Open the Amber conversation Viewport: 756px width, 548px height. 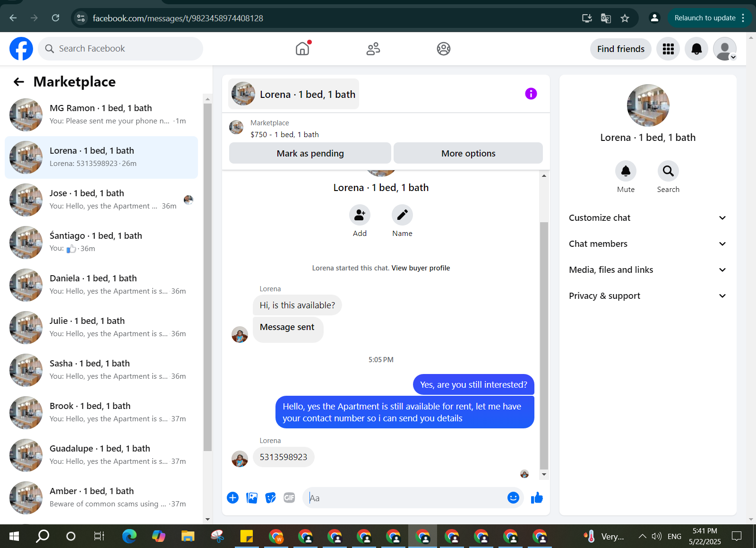pyautogui.click(x=101, y=498)
